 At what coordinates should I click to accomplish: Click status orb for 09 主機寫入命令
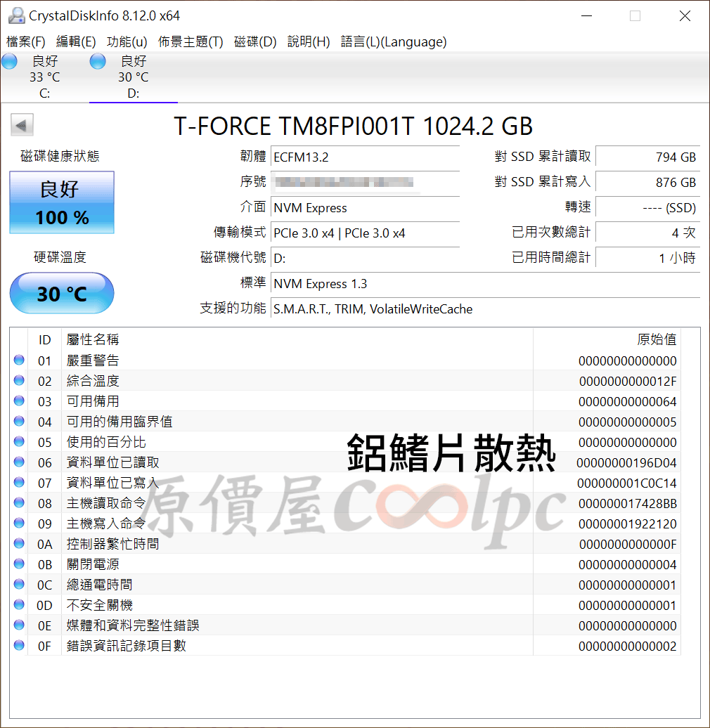19,524
